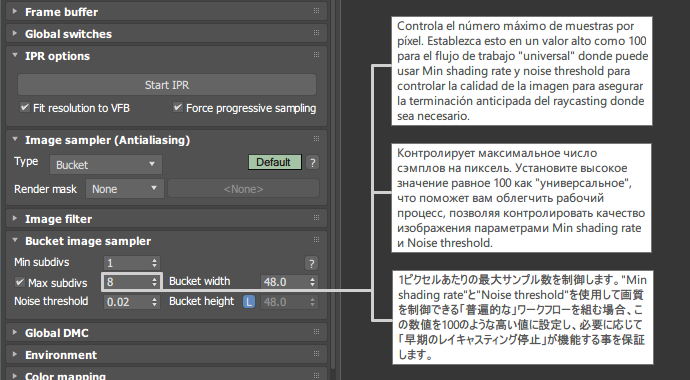Collapse the Bucket image sampler rollout
Viewport: 690px width, 380px height.
166,241
